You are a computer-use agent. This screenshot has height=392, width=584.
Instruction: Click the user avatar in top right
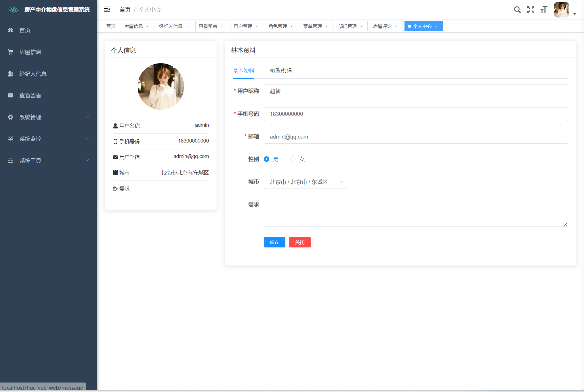(561, 10)
